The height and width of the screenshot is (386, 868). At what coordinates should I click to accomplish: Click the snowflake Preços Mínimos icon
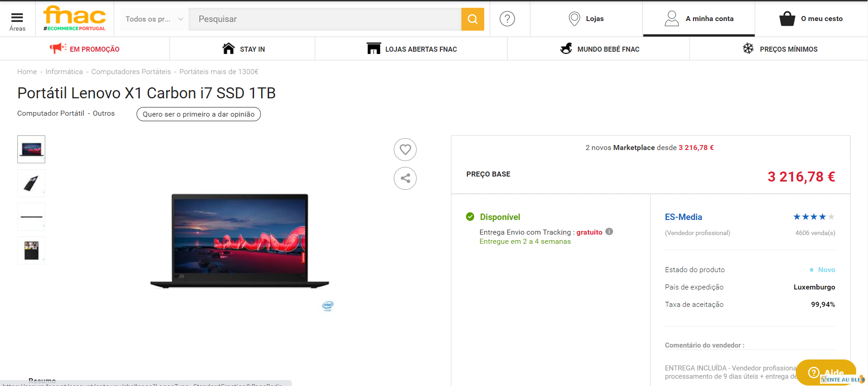click(748, 48)
